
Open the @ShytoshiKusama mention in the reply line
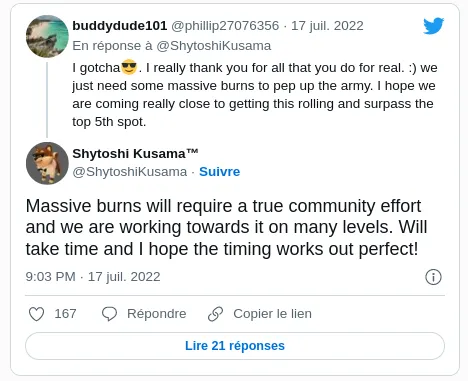point(214,46)
